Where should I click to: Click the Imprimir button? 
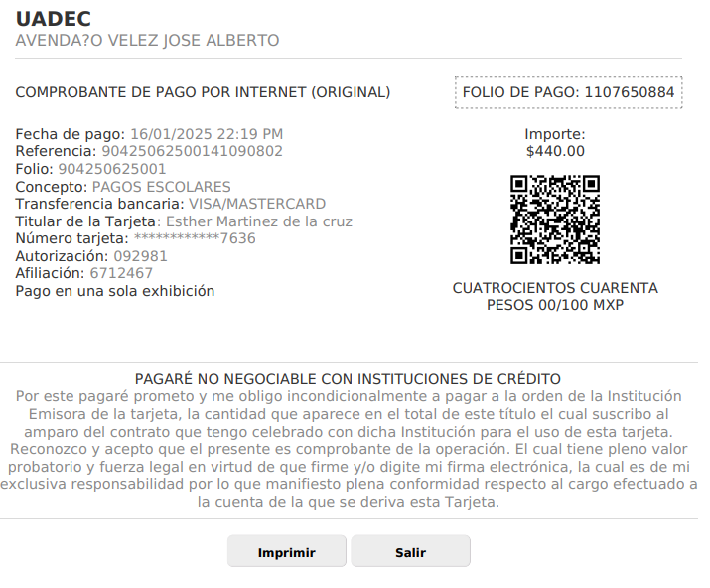(x=287, y=551)
